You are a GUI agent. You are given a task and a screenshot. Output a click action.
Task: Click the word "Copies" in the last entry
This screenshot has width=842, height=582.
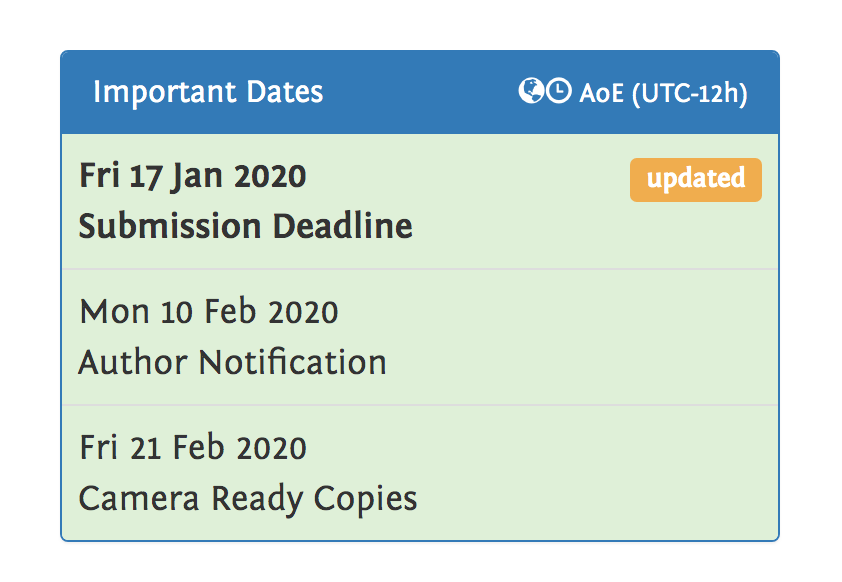[366, 497]
